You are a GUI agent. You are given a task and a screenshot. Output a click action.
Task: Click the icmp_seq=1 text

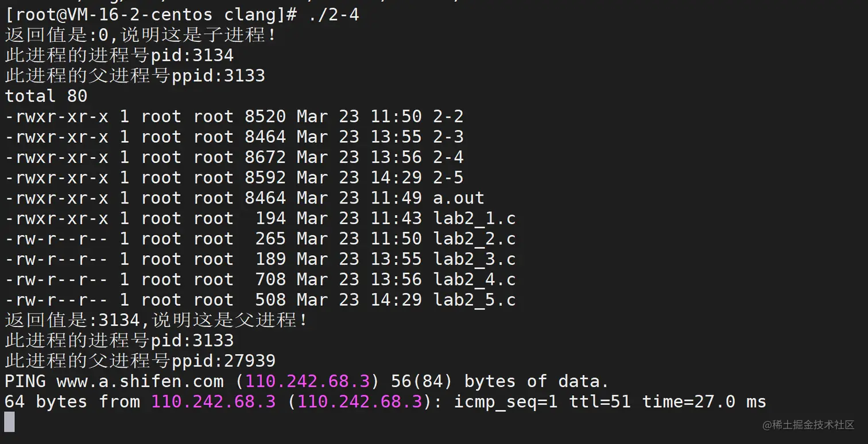[x=506, y=402]
